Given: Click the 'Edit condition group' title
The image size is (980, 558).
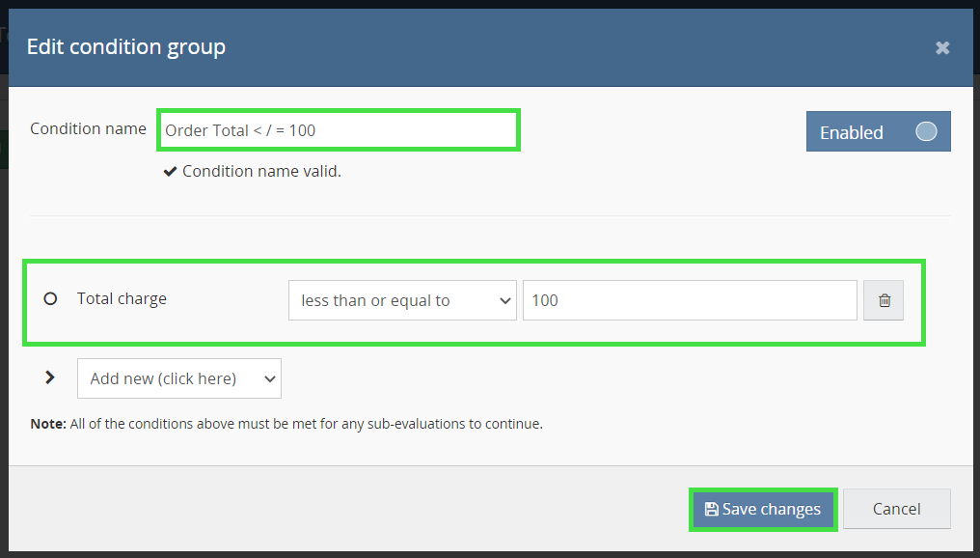Looking at the screenshot, I should click(126, 46).
